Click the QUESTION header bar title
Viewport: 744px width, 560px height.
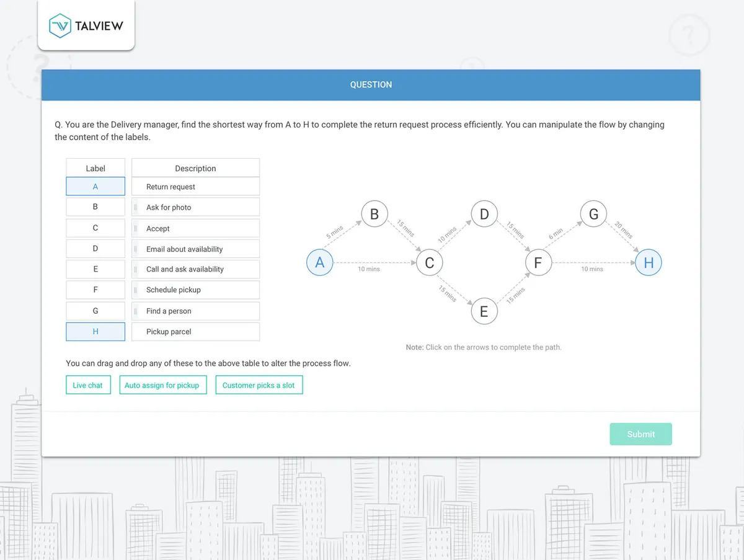tap(371, 85)
